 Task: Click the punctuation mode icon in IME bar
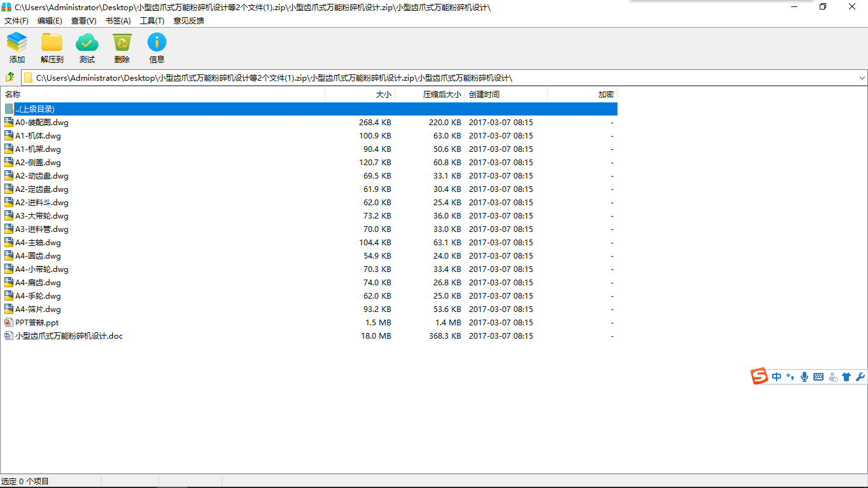click(x=790, y=377)
